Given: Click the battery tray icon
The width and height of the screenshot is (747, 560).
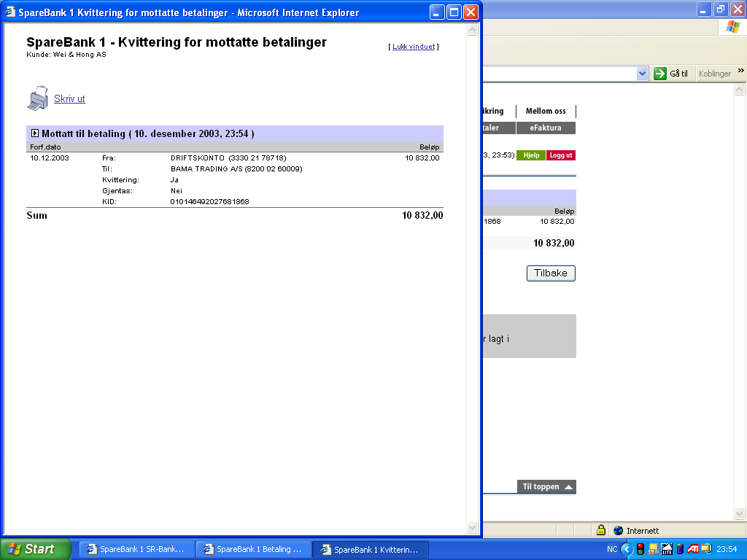Looking at the screenshot, I should tap(680, 549).
